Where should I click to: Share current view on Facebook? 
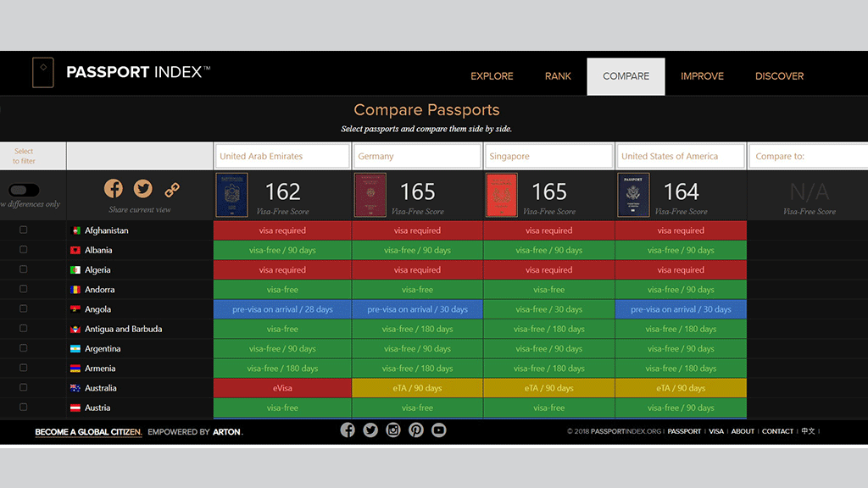(x=114, y=188)
